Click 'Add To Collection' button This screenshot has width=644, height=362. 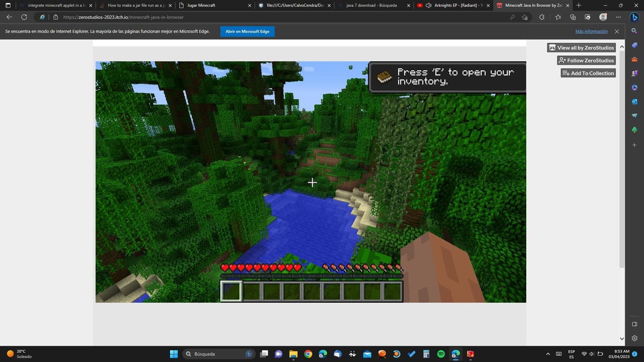point(588,73)
